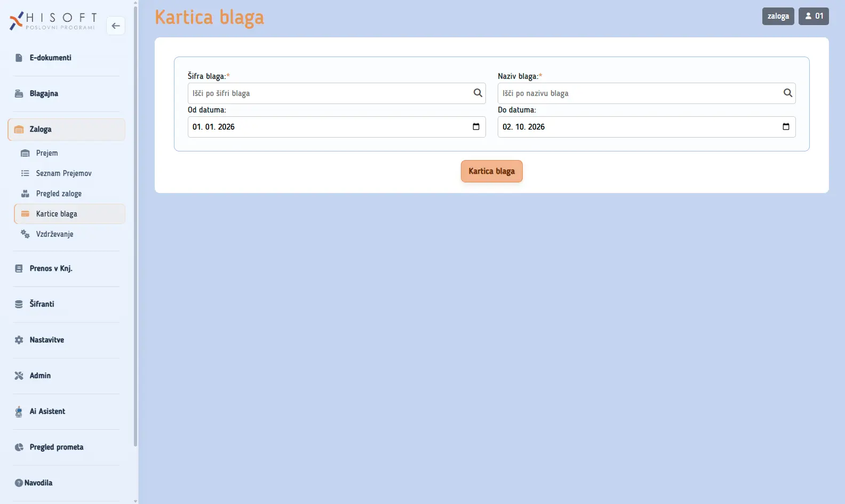This screenshot has height=504, width=845.
Task: Select Prejem submenu item
Action: pos(70,153)
